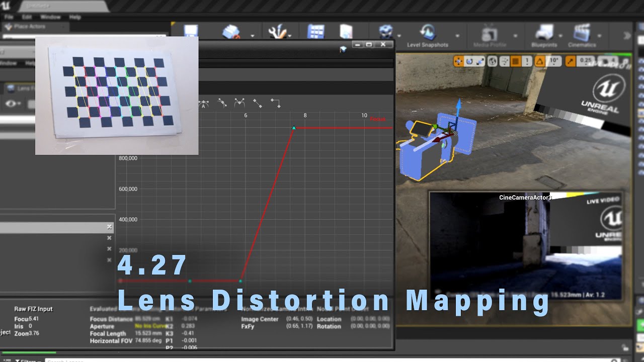Click the maximize viewport icon

pos(625,62)
